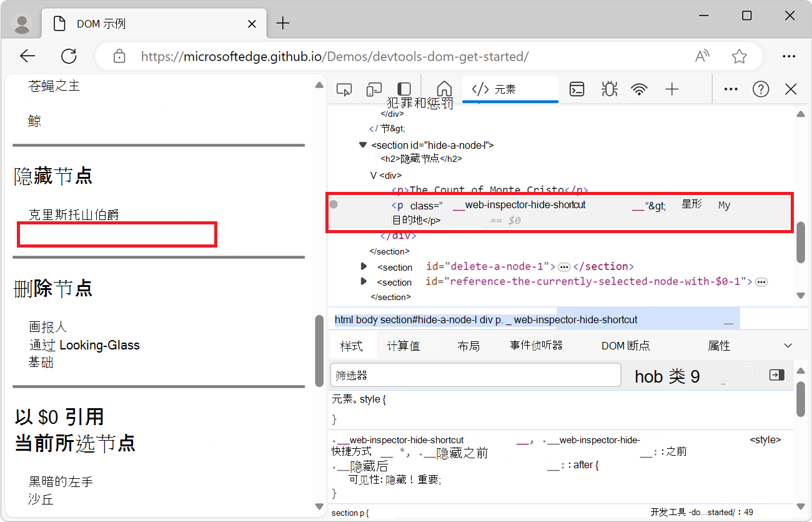Viewport: 812px width, 522px height.
Task: Click 苍蝇之主 list item
Action: pos(54,86)
